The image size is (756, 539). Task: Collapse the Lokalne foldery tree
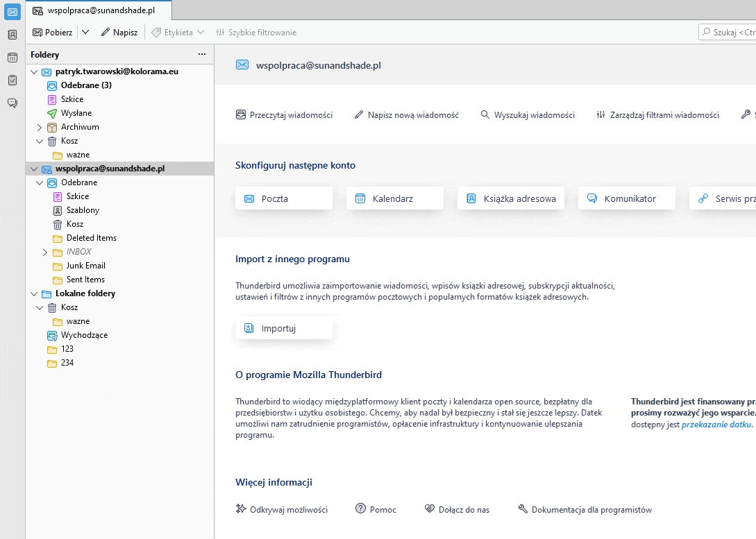click(34, 293)
